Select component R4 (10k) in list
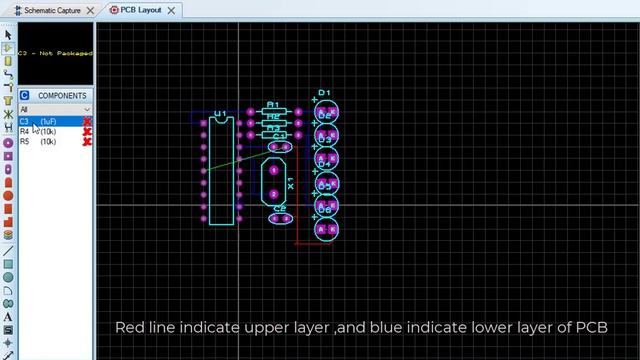 [x=56, y=131]
